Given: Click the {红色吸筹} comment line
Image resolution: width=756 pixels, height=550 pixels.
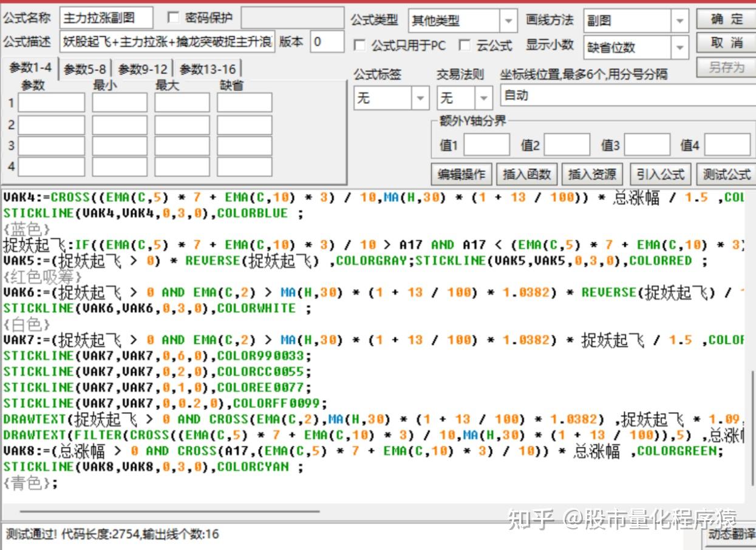Looking at the screenshot, I should point(43,276).
